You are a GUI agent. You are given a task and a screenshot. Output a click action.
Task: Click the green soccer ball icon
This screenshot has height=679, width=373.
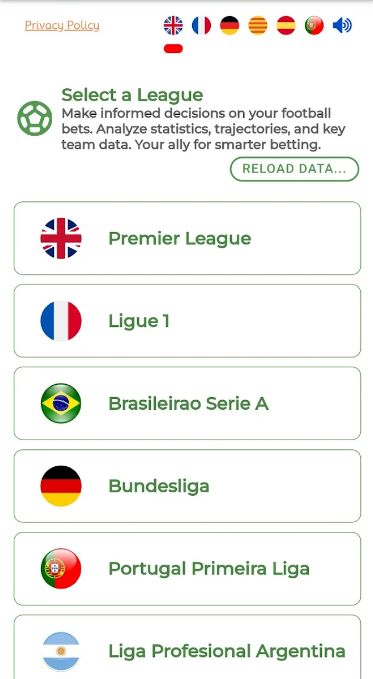click(35, 118)
